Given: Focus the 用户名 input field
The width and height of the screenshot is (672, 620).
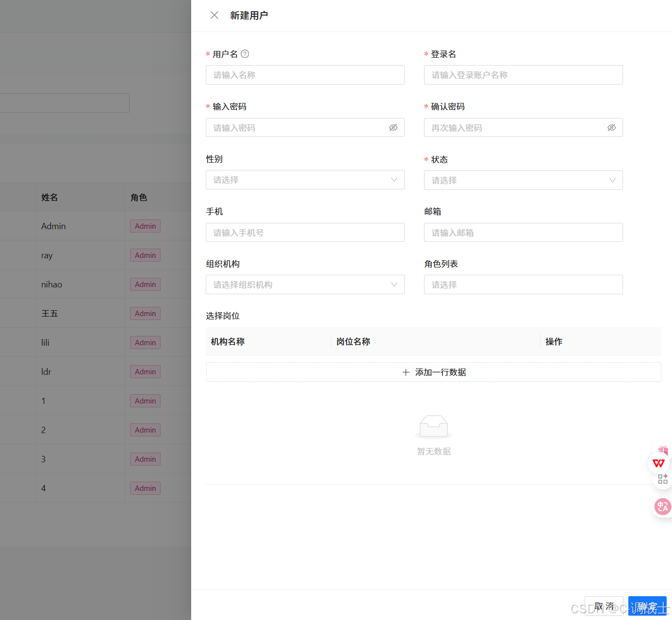Looking at the screenshot, I should tap(305, 75).
